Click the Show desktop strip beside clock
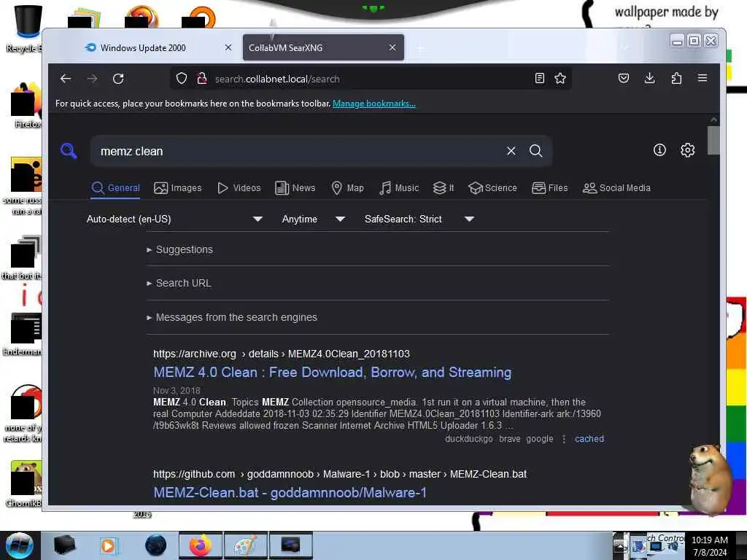This screenshot has height=560, width=747. click(741, 545)
